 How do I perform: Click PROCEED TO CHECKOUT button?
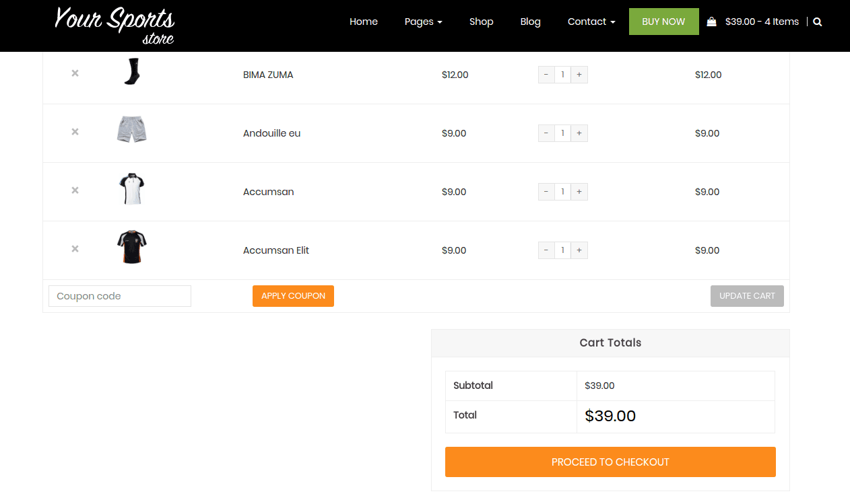click(x=610, y=462)
